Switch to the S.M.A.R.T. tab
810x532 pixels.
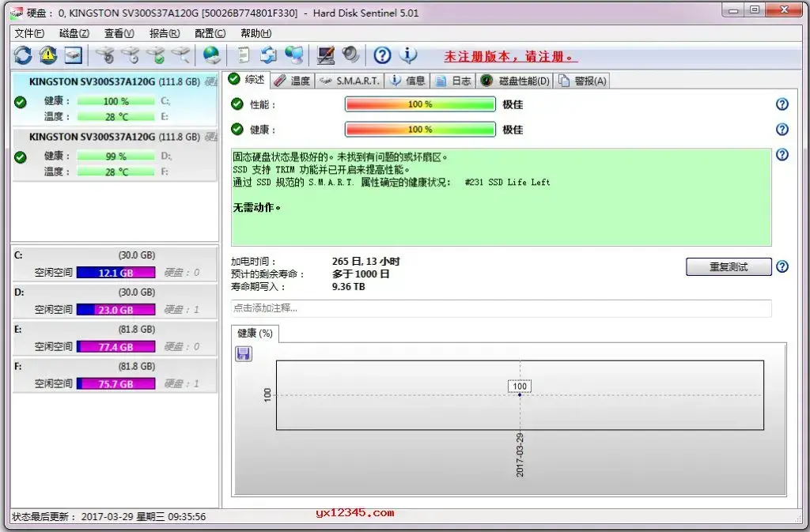(349, 81)
